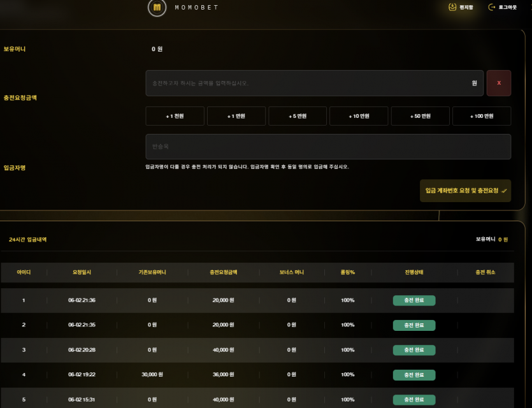The image size is (532, 408).
Task: Select the 06-02 21:36 timestamp cell
Action: click(82, 300)
